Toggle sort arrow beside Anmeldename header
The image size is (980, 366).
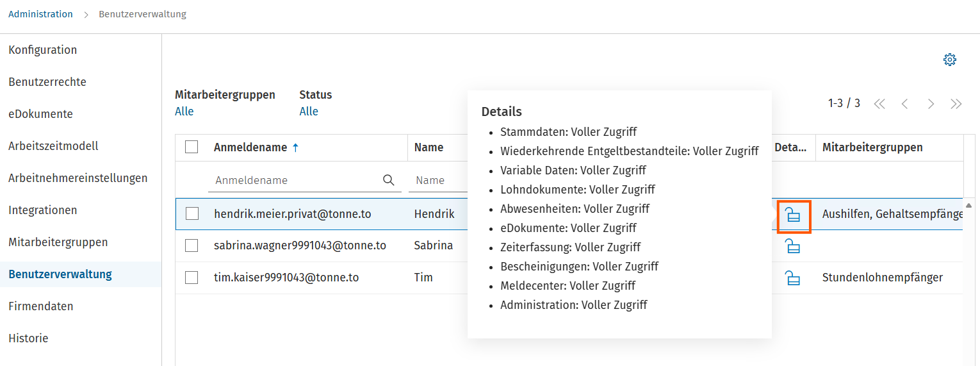tap(295, 147)
